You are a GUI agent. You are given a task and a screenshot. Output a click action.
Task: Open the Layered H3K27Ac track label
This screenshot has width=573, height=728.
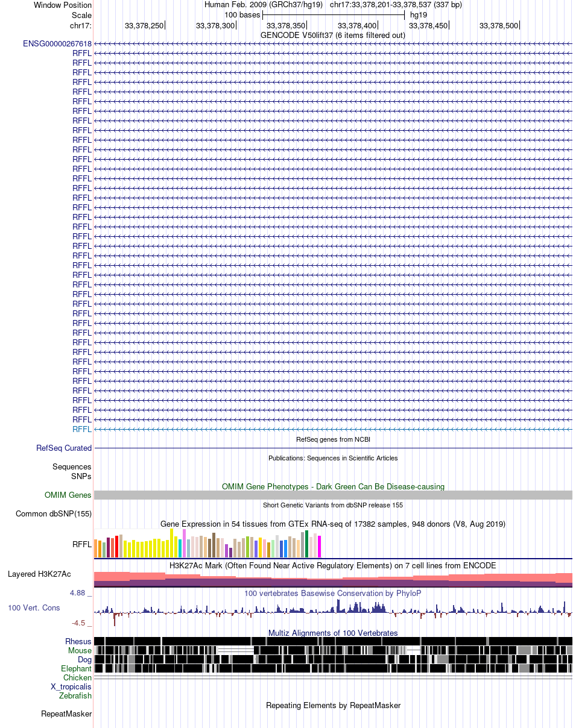click(x=39, y=574)
